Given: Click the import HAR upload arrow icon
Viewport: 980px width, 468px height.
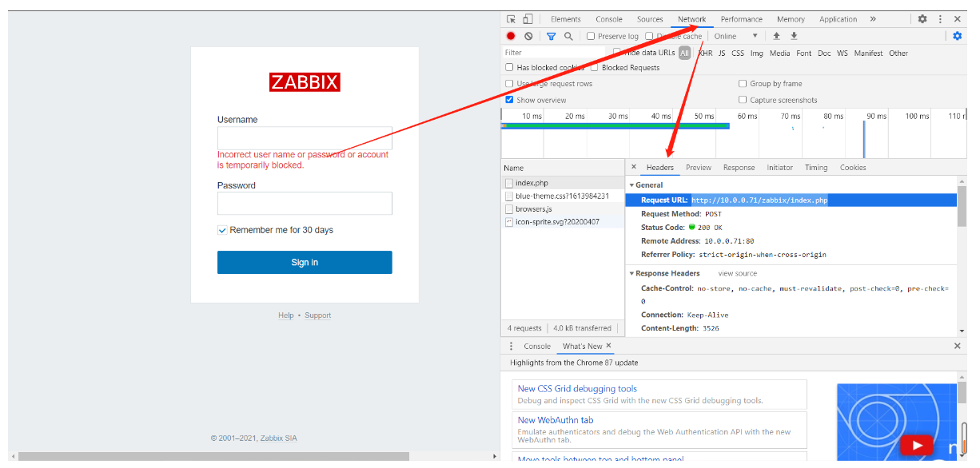Looking at the screenshot, I should tap(776, 36).
